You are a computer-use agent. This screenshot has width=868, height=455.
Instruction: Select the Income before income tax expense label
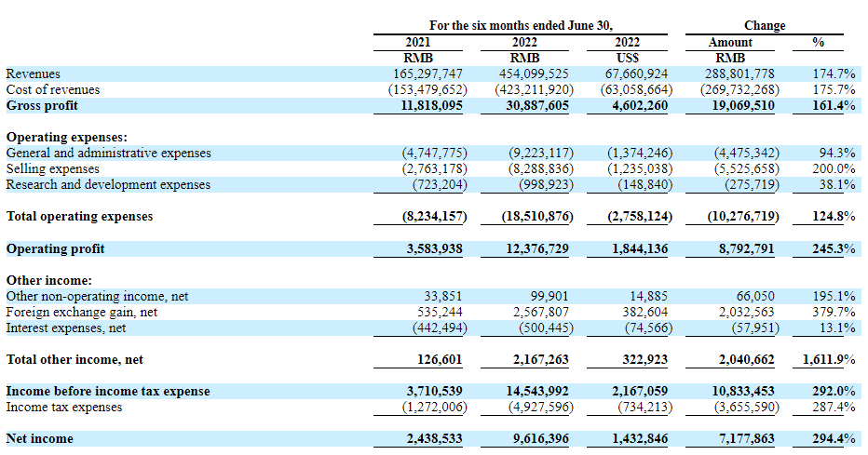[x=108, y=391]
